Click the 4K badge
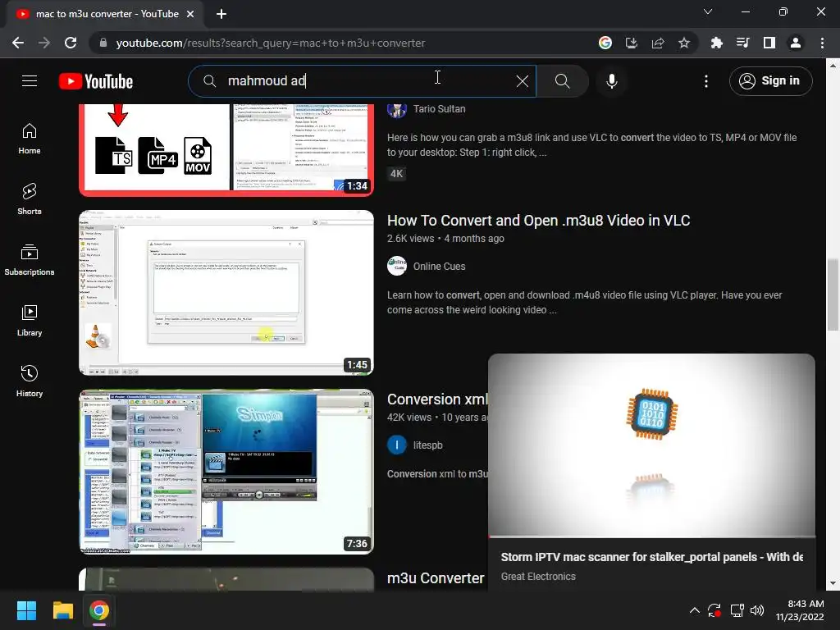 pos(396,174)
